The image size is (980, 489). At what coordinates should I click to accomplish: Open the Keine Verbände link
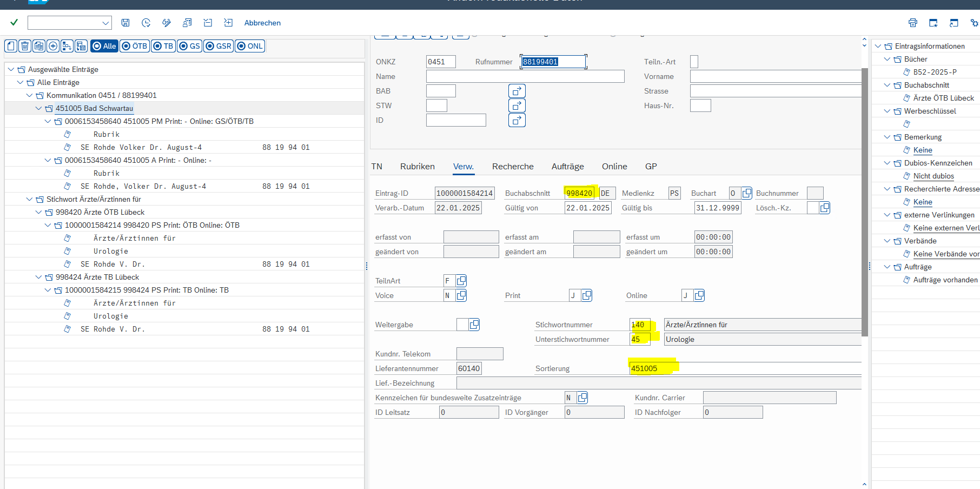946,254
